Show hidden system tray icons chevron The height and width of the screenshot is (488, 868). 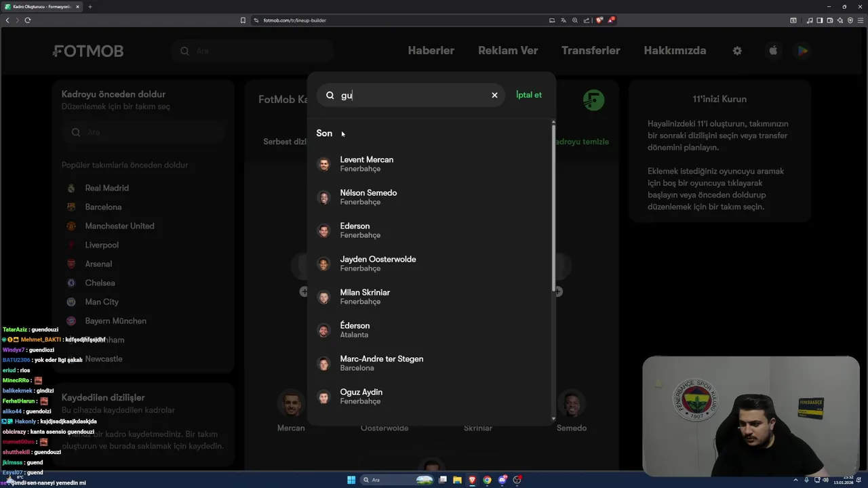pyautogui.click(x=795, y=480)
